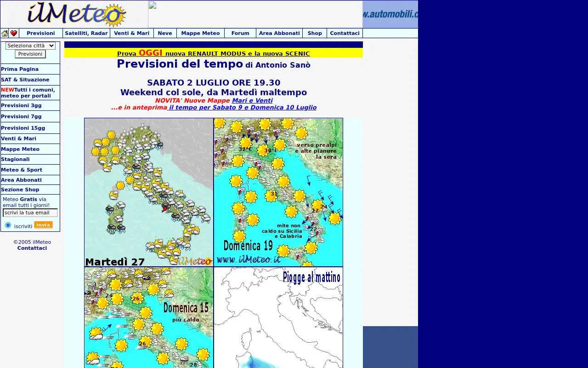This screenshot has height=368, width=588.
Task: Open the Domenica 19 forecast map
Action: 278,192
